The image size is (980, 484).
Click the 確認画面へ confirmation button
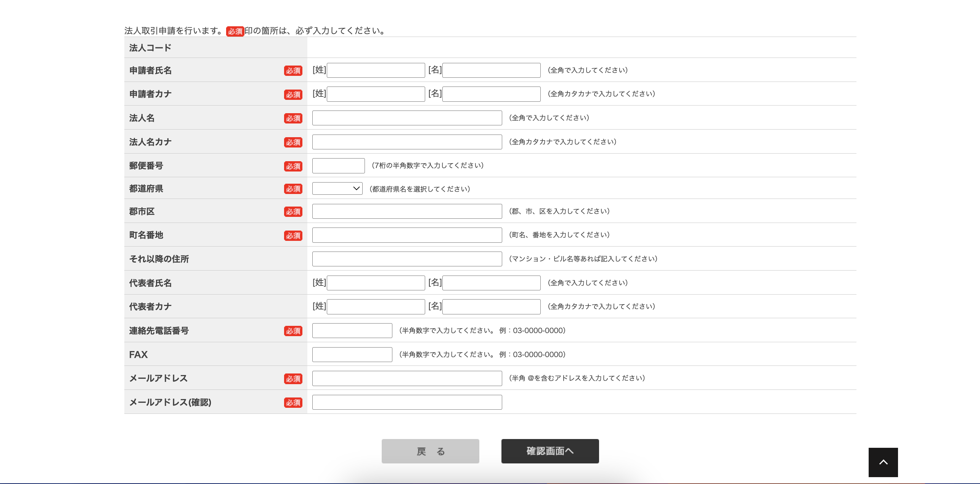pyautogui.click(x=549, y=451)
